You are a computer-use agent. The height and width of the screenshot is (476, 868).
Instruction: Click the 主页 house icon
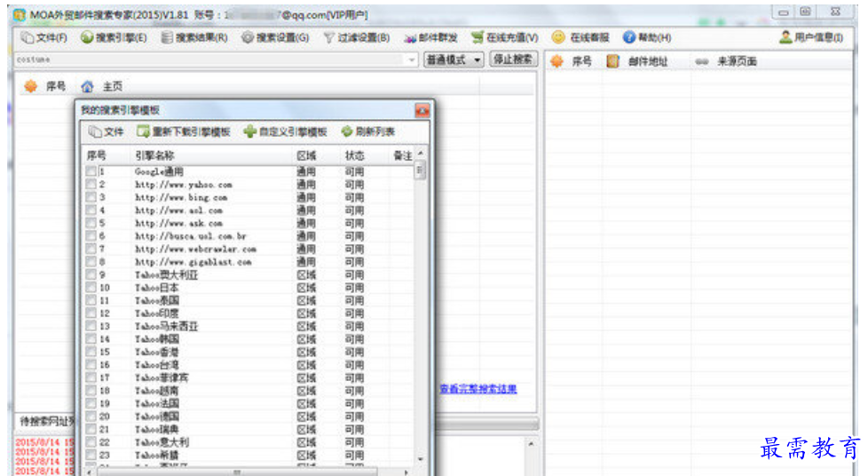coord(88,86)
